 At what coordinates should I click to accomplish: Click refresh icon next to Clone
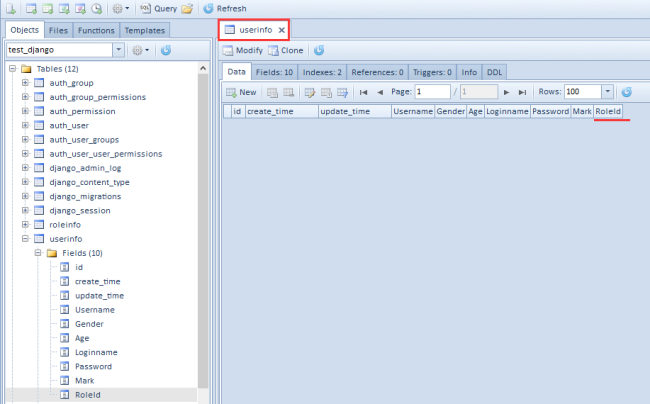click(x=319, y=50)
